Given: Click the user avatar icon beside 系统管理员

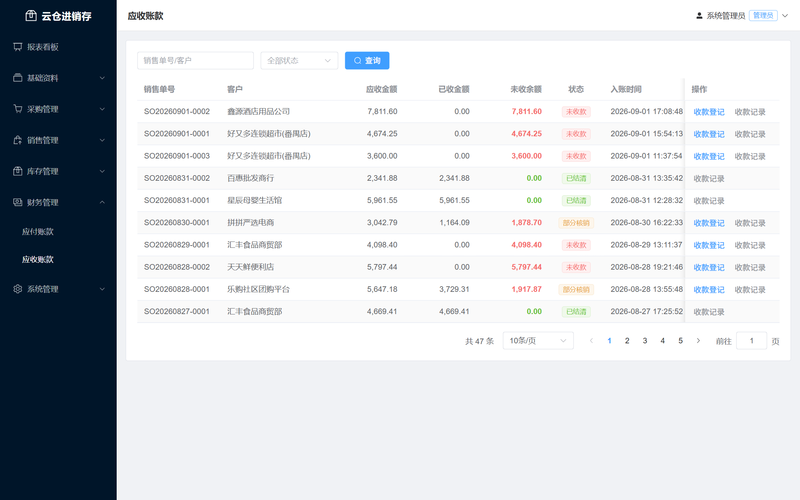Looking at the screenshot, I should (x=699, y=16).
